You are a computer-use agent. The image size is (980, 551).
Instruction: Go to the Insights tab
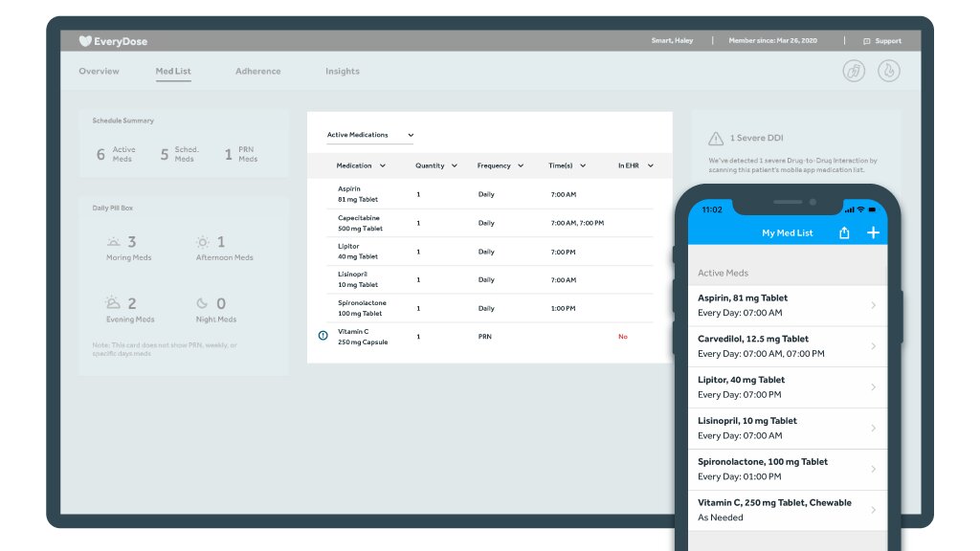coord(343,71)
